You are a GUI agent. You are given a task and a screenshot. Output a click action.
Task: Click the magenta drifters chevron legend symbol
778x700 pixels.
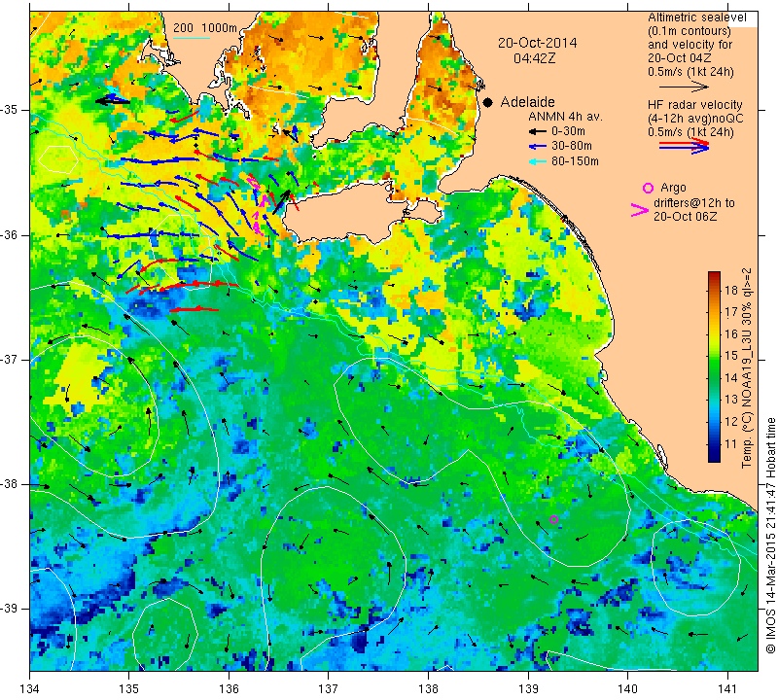(x=640, y=210)
